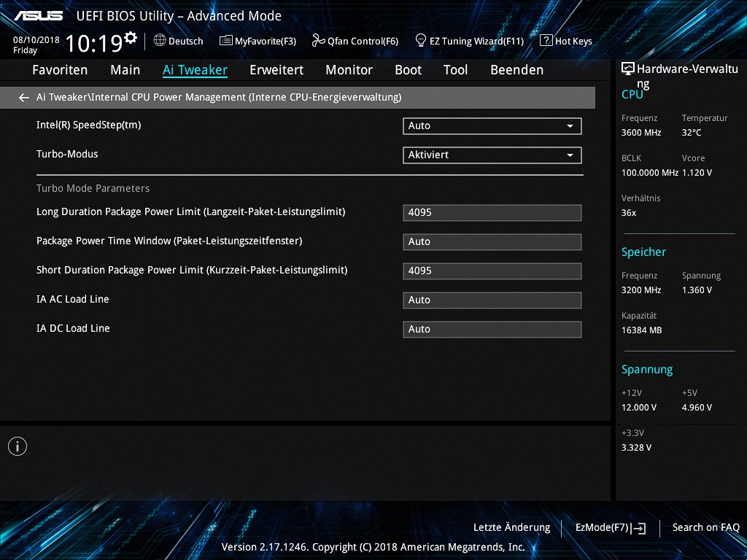Image resolution: width=747 pixels, height=560 pixels.
Task: Select the Ai Tweaker tab
Action: pyautogui.click(x=195, y=70)
